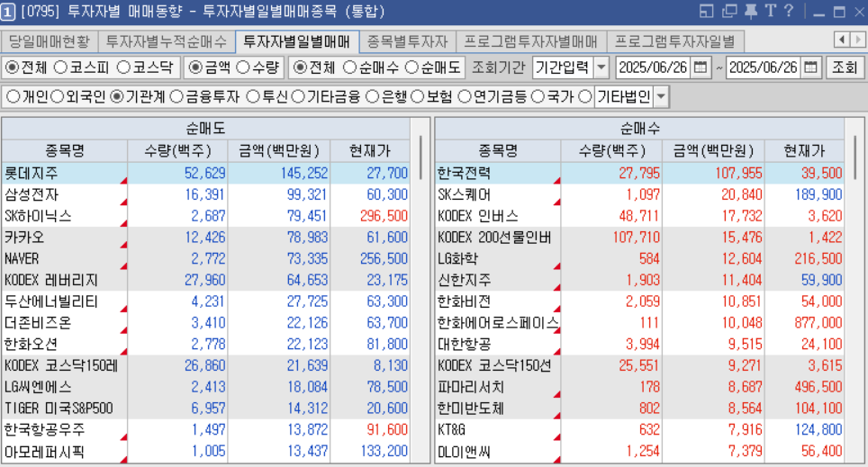The height and width of the screenshot is (467, 868).
Task: Open the 기타법인 investor dropdown
Action: click(660, 97)
